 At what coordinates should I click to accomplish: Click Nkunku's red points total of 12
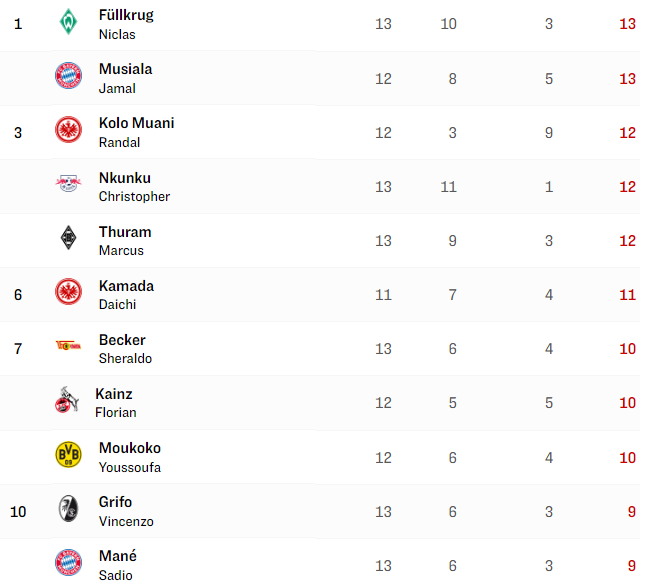(627, 187)
